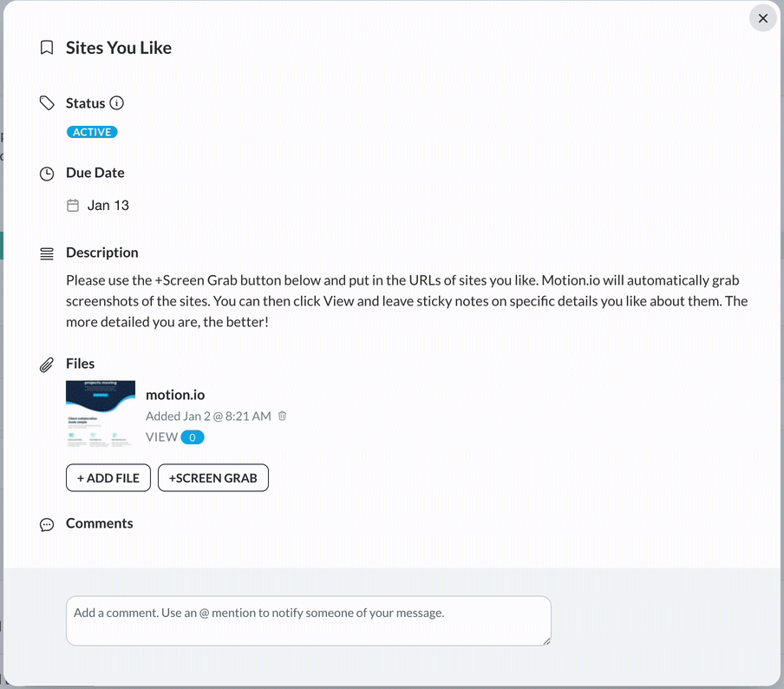Dismiss the task panel with the X button

762,18
